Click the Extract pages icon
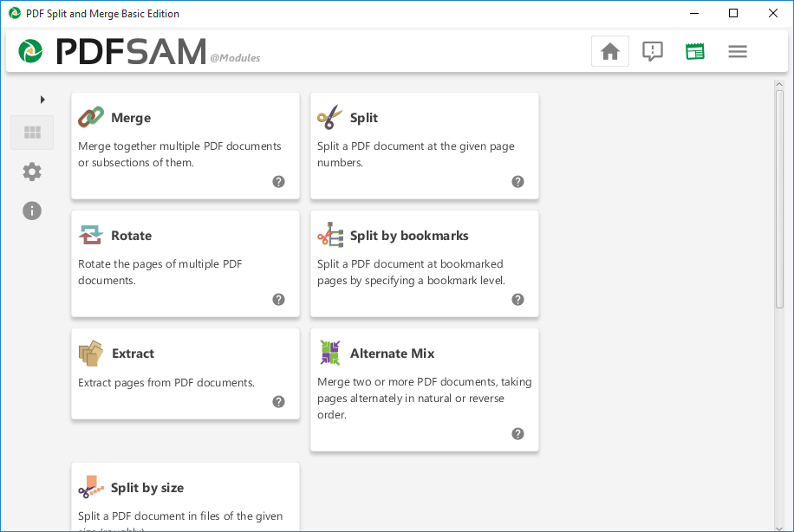794x532 pixels. 91,354
